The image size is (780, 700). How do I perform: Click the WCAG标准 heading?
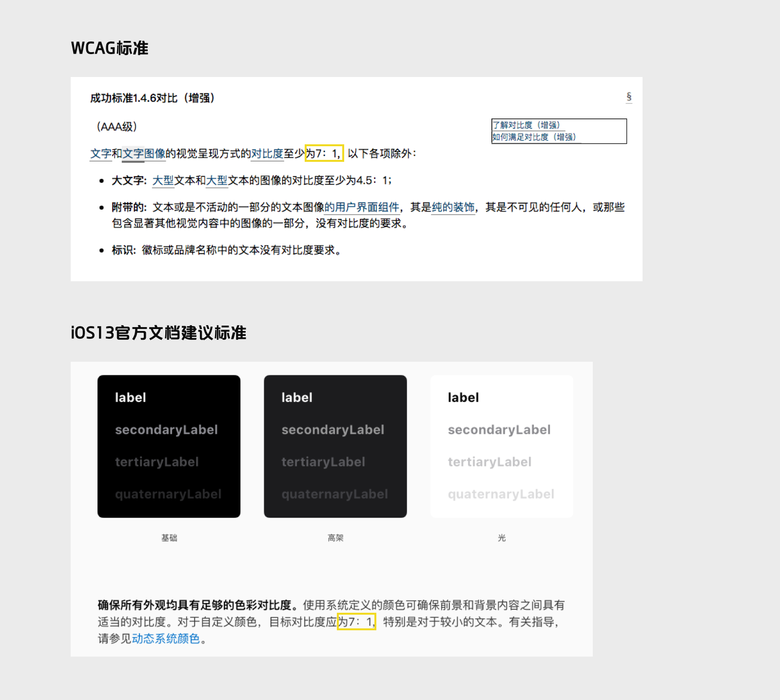(110, 48)
